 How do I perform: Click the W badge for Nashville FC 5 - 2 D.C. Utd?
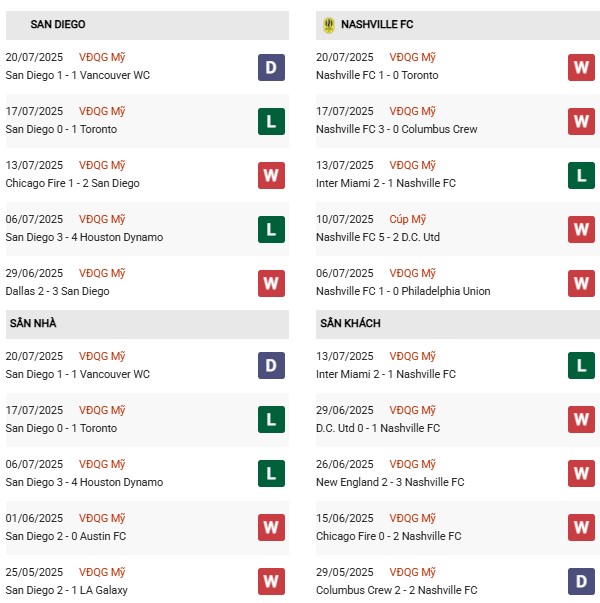pos(582,230)
